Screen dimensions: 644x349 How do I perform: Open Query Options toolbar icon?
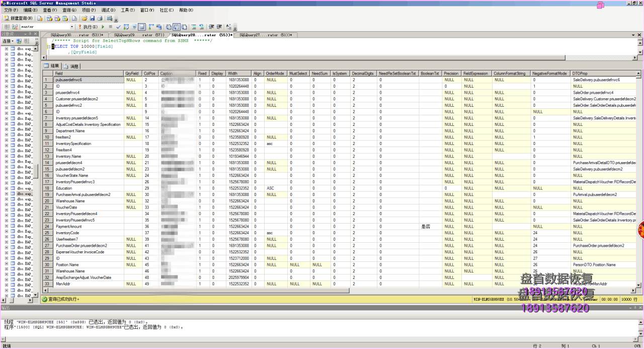pyautogui.click(x=133, y=27)
